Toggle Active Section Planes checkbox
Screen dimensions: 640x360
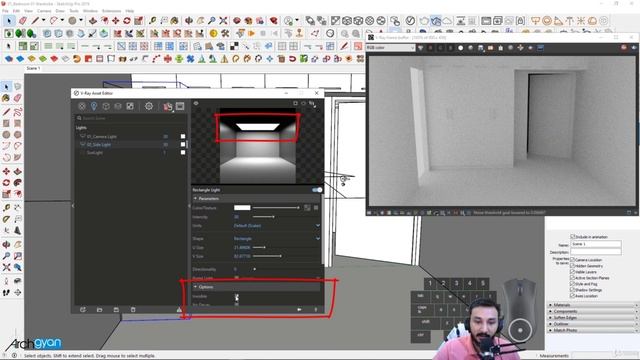(572, 278)
